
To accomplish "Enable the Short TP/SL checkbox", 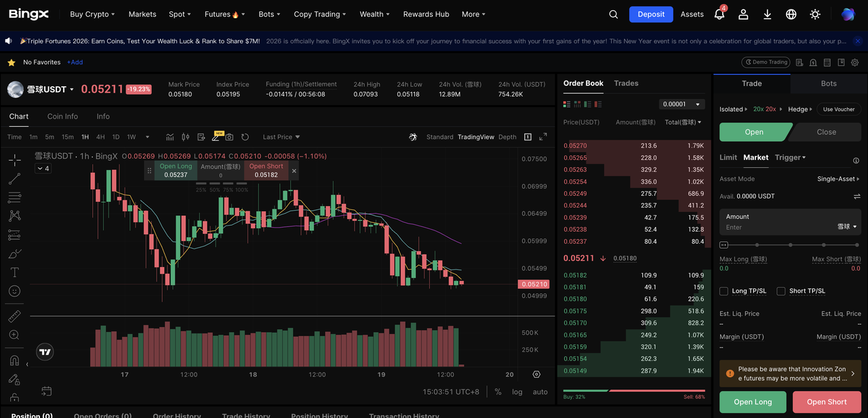I will point(781,291).
